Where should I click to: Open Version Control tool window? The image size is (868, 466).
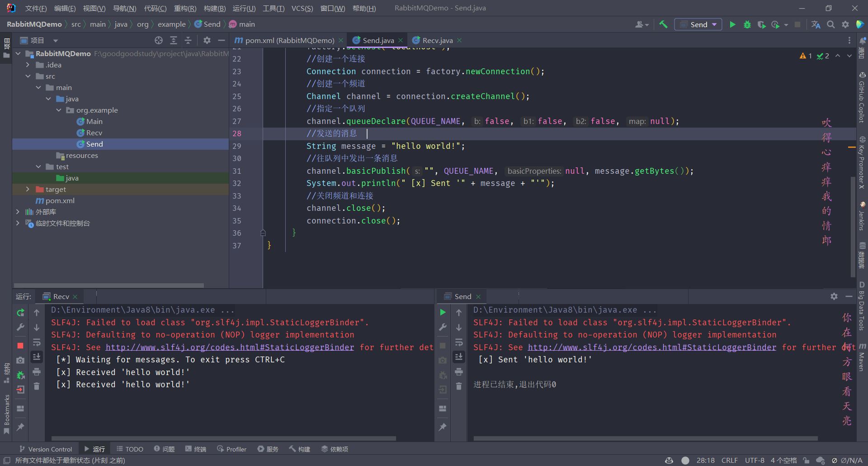click(46, 449)
